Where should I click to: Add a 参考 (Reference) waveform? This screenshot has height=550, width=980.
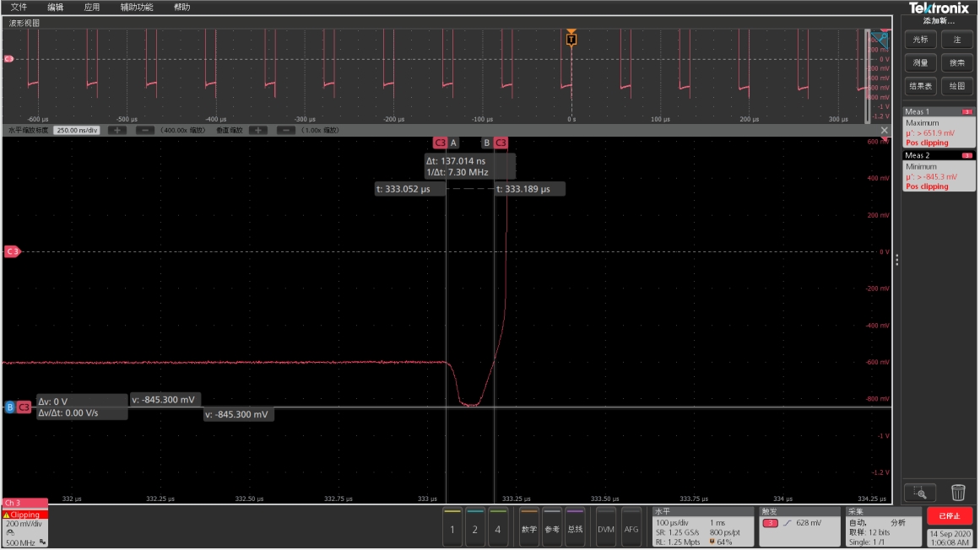552,528
